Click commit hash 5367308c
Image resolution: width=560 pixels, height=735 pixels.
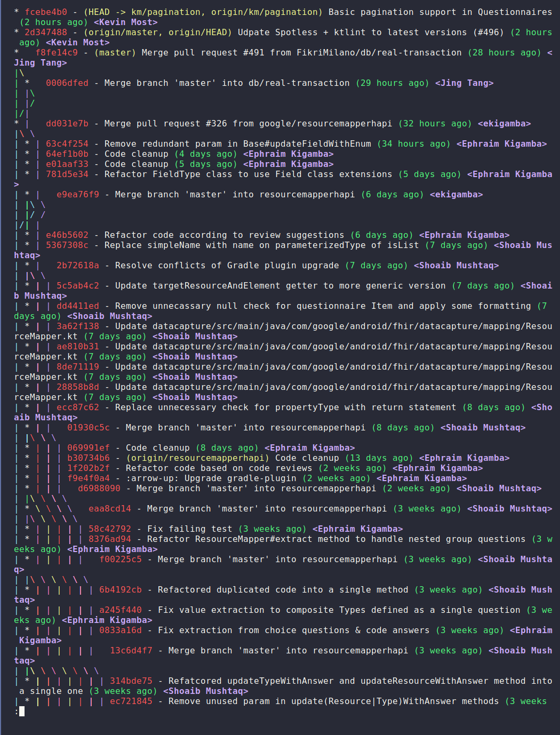67,245
